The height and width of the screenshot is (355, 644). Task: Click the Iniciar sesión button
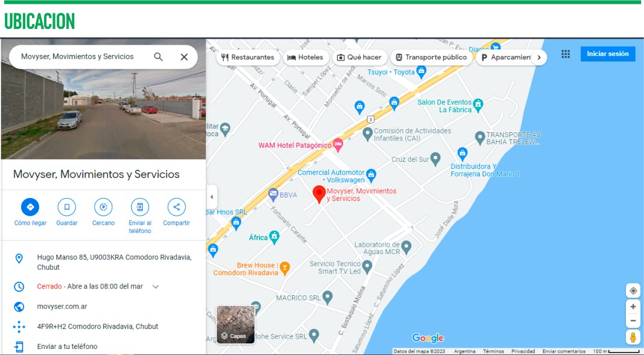[x=608, y=54]
